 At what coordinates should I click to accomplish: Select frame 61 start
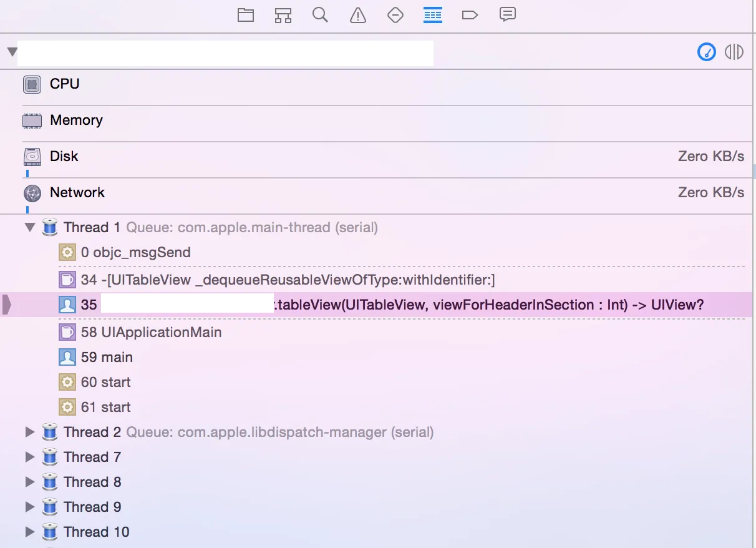coord(376,407)
